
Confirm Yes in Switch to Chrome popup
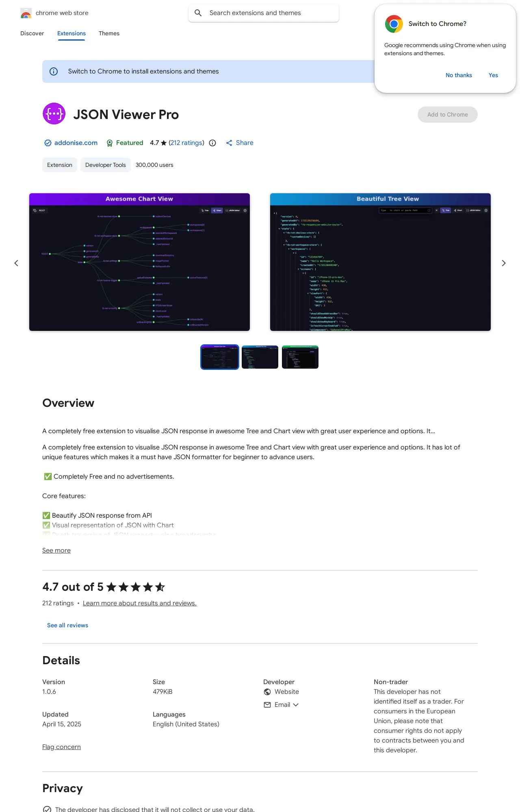[493, 75]
